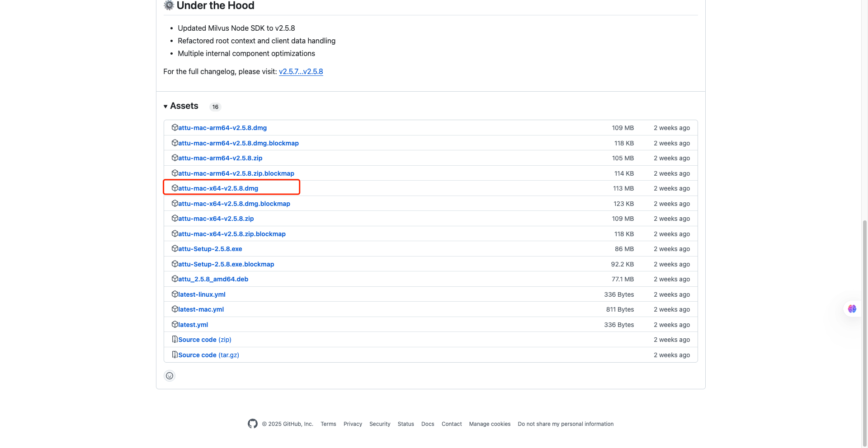Click the GitHub logo in footer
The height and width of the screenshot is (448, 868).
[253, 424]
